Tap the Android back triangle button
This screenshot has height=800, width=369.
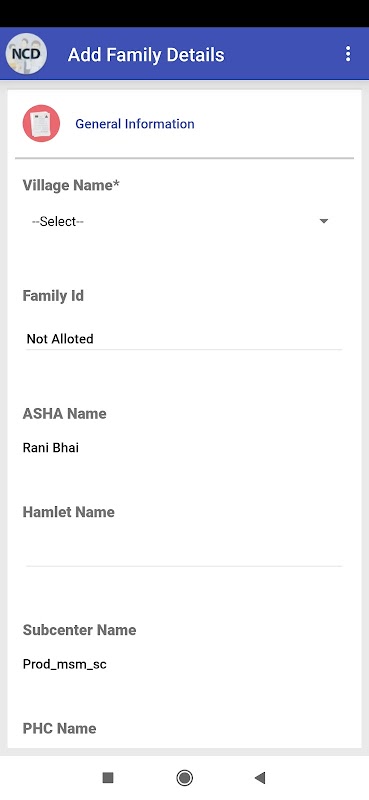260,778
